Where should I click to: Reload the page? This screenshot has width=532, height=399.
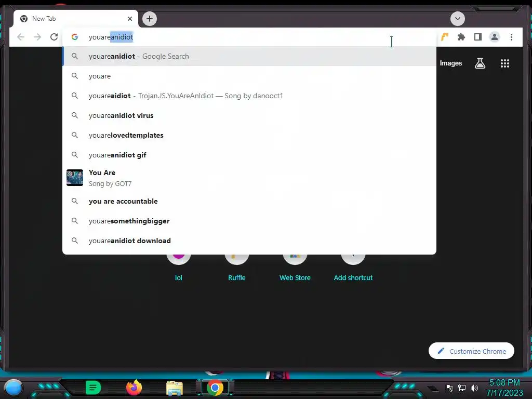54,37
